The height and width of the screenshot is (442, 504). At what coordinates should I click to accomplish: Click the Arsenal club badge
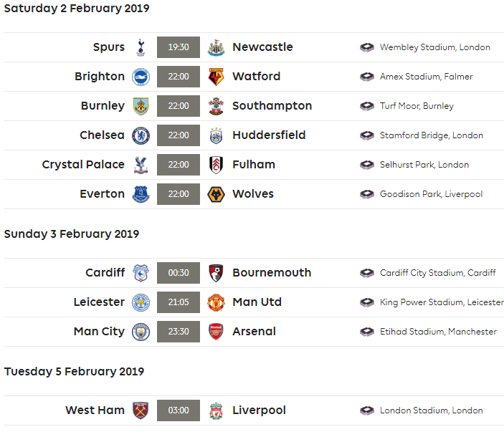216,332
